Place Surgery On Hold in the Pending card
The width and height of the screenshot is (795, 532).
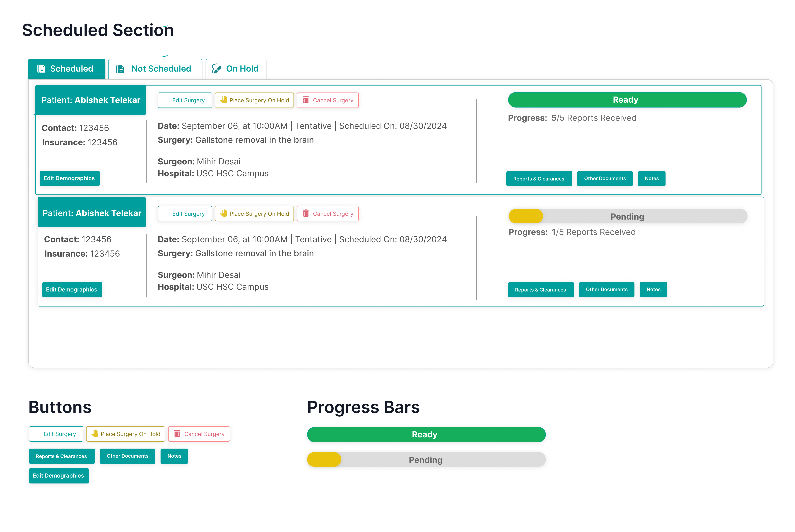click(x=254, y=214)
